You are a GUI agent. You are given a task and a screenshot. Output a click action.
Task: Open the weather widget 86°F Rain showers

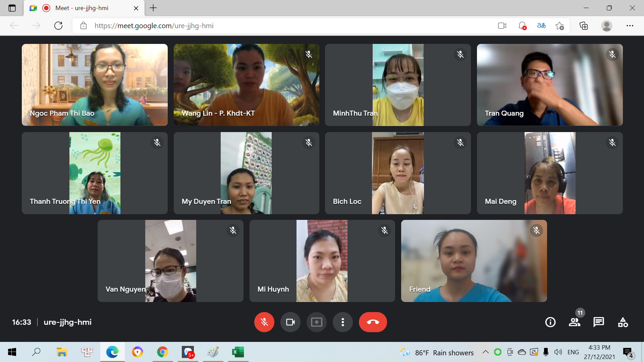[x=437, y=352]
